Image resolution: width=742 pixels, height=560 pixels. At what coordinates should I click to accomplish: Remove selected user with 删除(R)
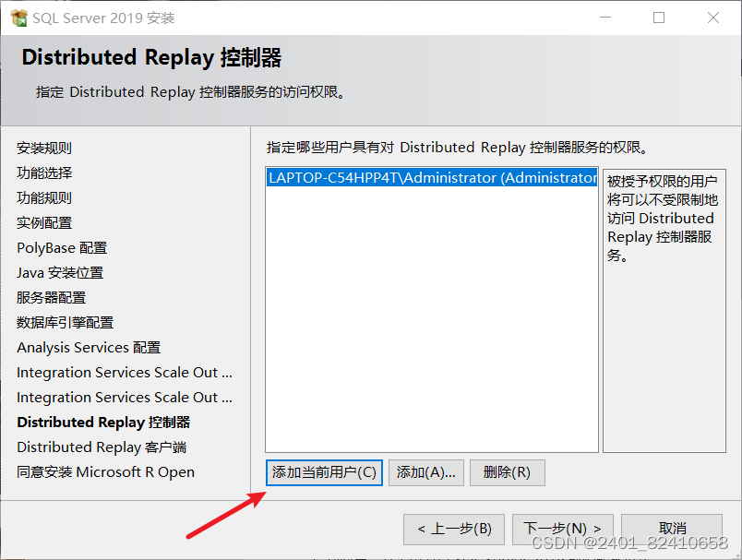pos(508,472)
